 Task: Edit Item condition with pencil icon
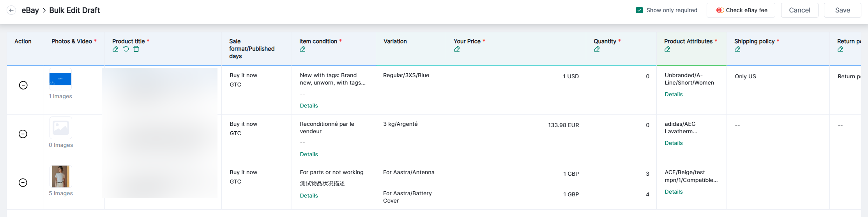pos(302,49)
